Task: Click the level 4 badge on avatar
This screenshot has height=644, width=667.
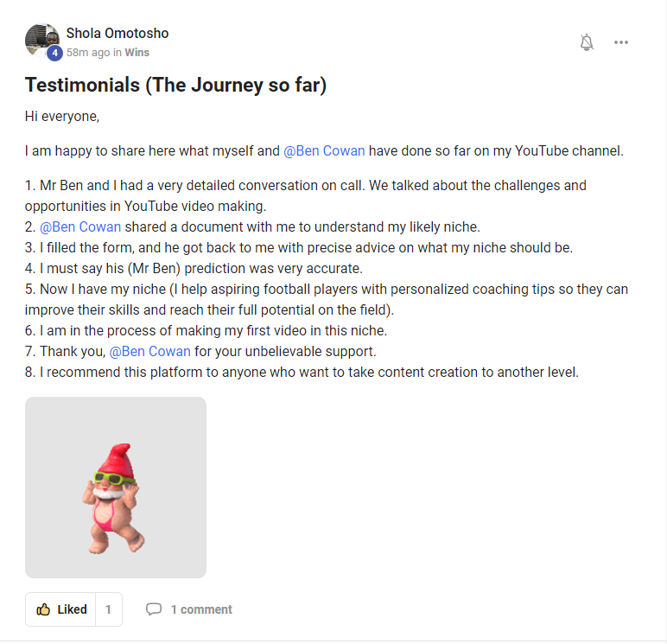Action: (54, 53)
